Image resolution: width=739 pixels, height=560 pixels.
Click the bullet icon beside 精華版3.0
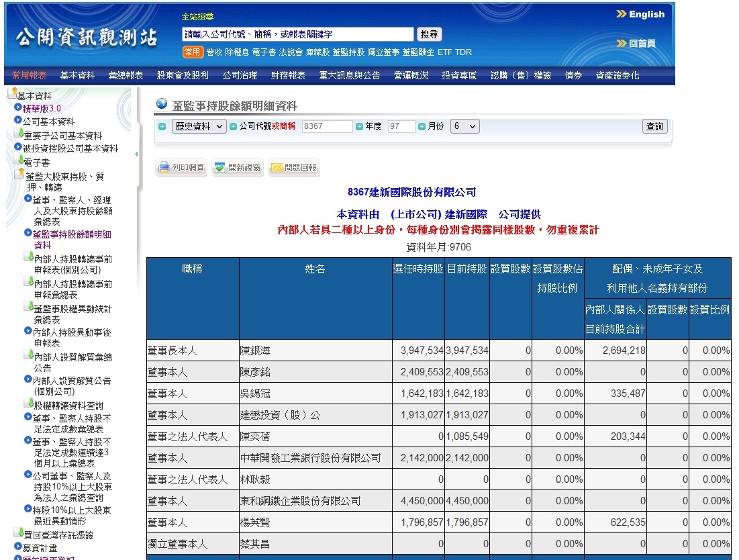18,107
